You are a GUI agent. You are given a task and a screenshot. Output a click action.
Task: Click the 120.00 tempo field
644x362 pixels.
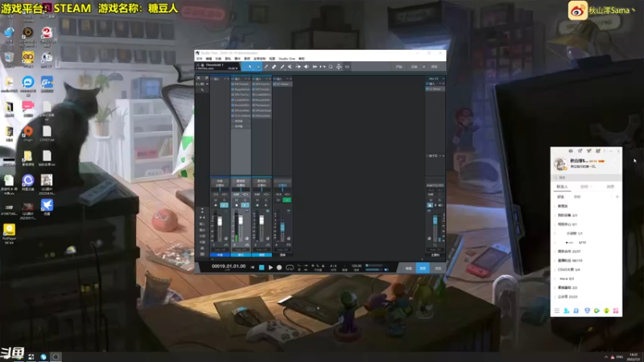(x=357, y=266)
